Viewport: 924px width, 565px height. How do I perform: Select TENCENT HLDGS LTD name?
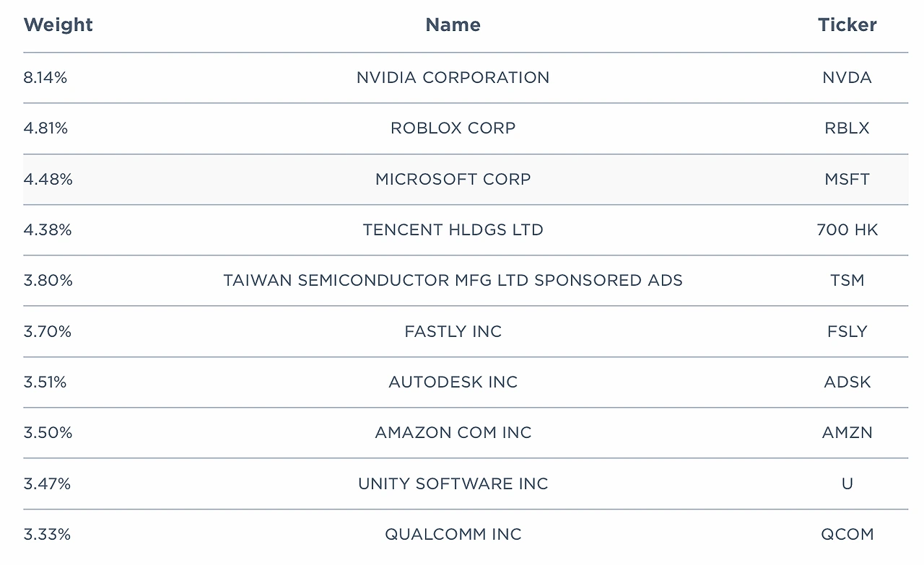tap(453, 229)
